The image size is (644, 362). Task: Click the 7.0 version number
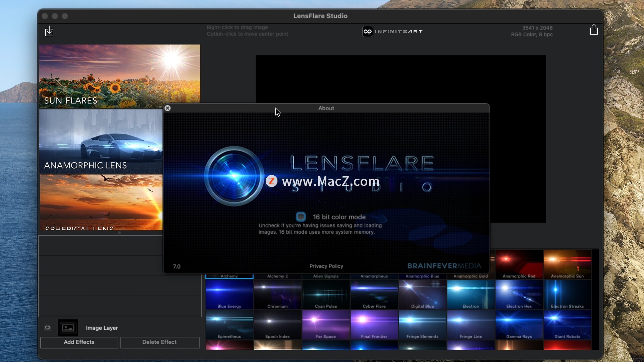click(177, 266)
